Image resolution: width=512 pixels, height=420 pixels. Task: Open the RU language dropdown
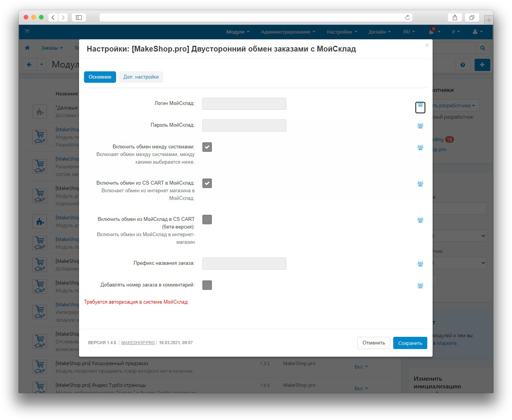coord(409,32)
